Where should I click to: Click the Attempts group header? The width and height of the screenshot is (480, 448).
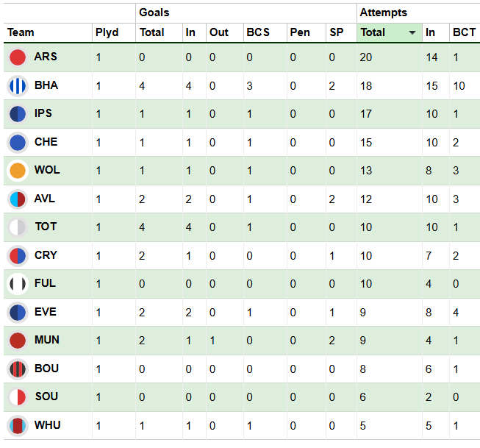(x=383, y=13)
